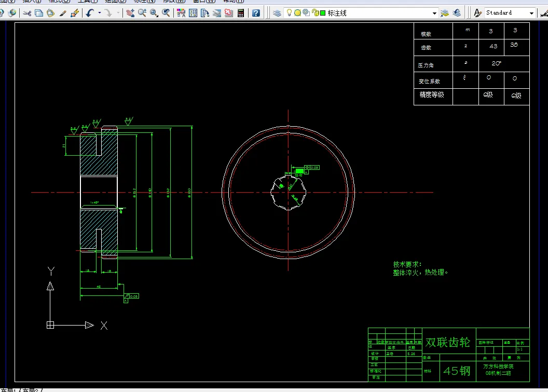
Task: Open the Markup Set Manager icon
Action: coord(228,13)
